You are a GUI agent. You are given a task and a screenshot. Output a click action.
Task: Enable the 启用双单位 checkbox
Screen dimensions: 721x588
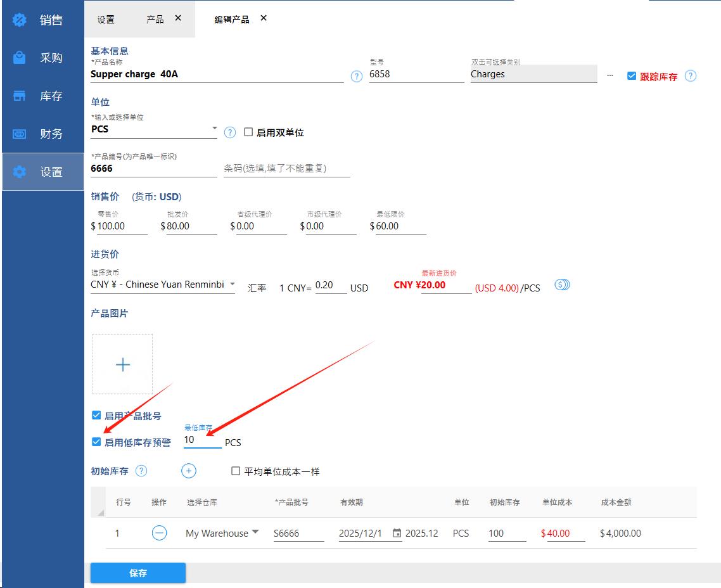point(248,132)
